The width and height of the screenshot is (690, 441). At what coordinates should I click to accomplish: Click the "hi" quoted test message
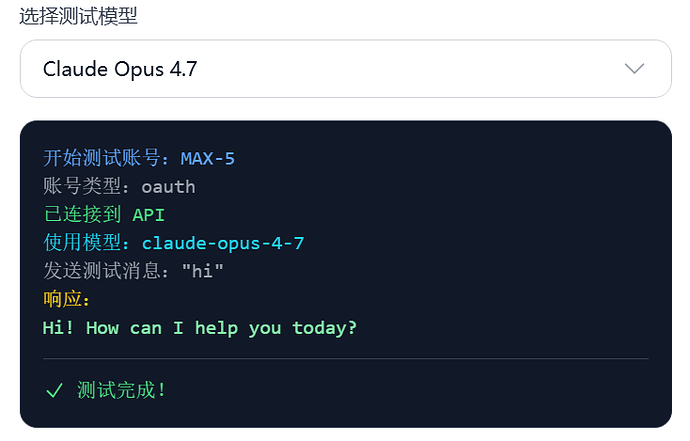tap(203, 271)
